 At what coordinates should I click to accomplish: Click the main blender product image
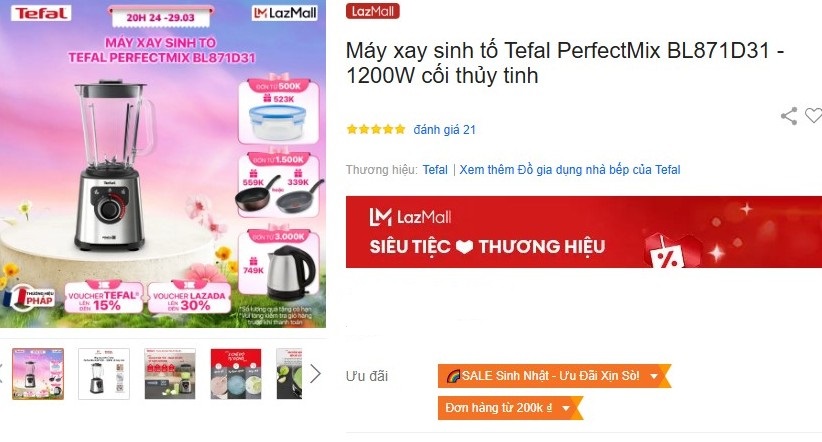click(163, 164)
